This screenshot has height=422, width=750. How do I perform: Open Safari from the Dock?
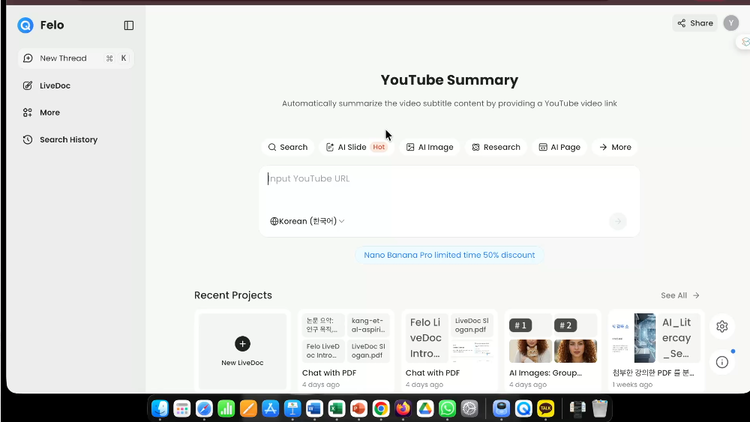coord(204,409)
